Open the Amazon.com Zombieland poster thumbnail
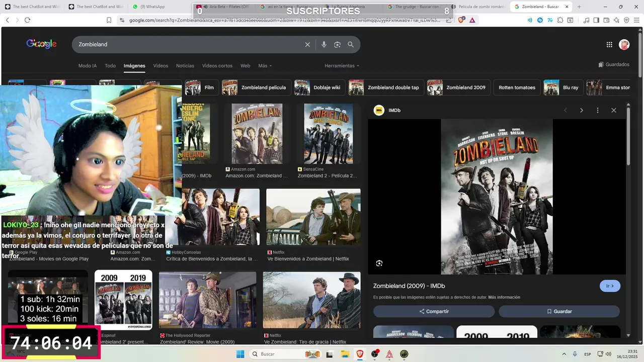 (x=257, y=134)
